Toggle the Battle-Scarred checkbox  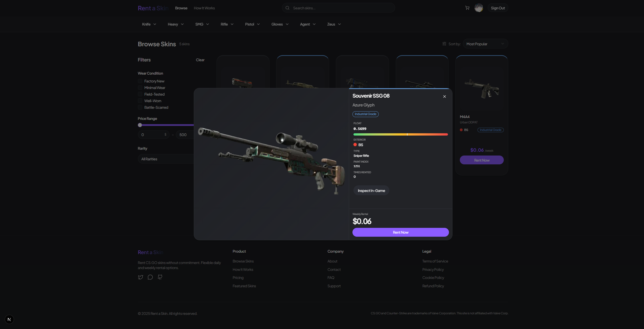pyautogui.click(x=140, y=107)
